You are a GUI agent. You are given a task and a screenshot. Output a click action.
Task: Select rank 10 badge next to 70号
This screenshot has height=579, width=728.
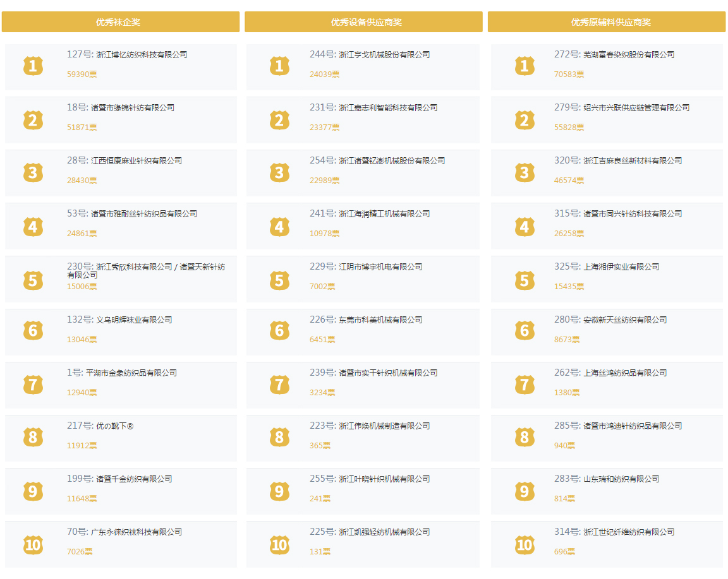pos(33,545)
